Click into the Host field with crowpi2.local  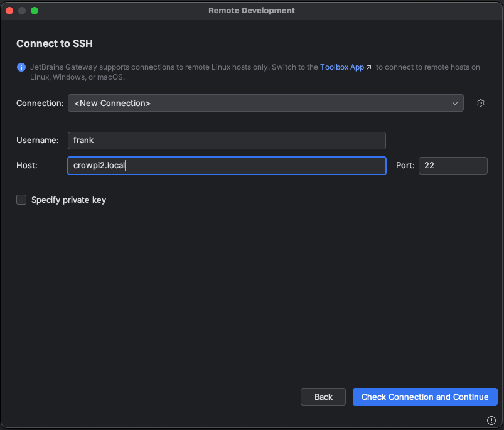[x=226, y=166]
